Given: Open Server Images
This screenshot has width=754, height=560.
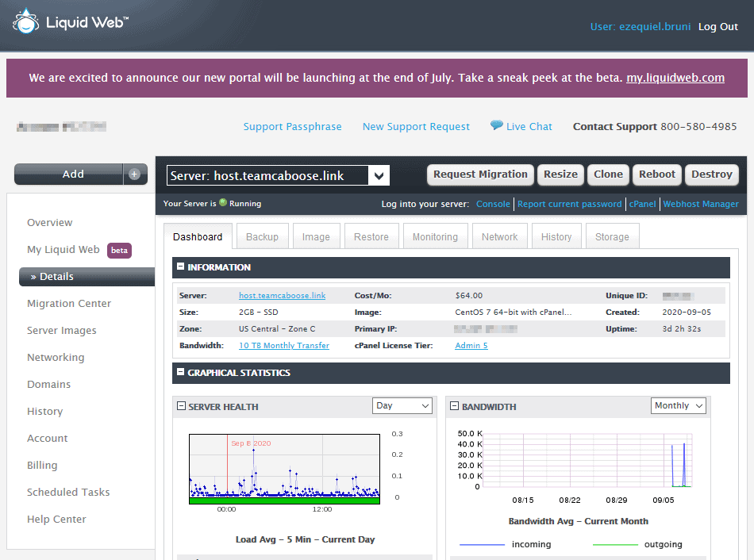Looking at the screenshot, I should click(x=62, y=330).
